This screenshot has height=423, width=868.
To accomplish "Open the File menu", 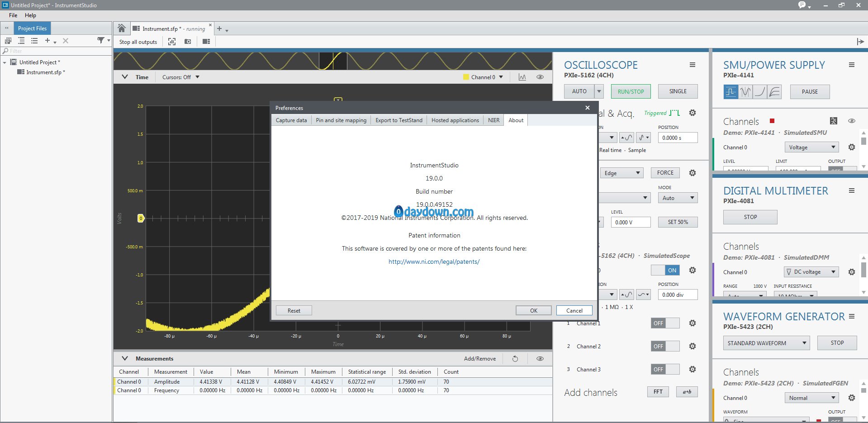I will pos(13,15).
